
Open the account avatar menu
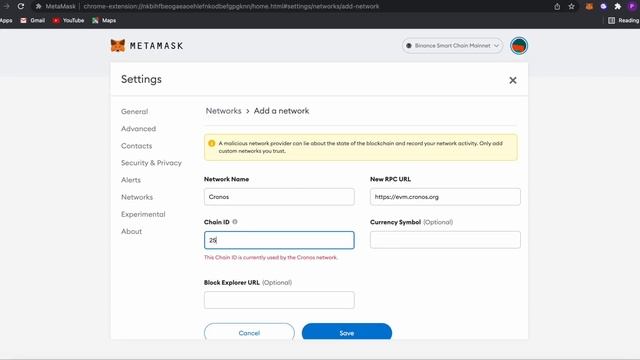pos(519,46)
